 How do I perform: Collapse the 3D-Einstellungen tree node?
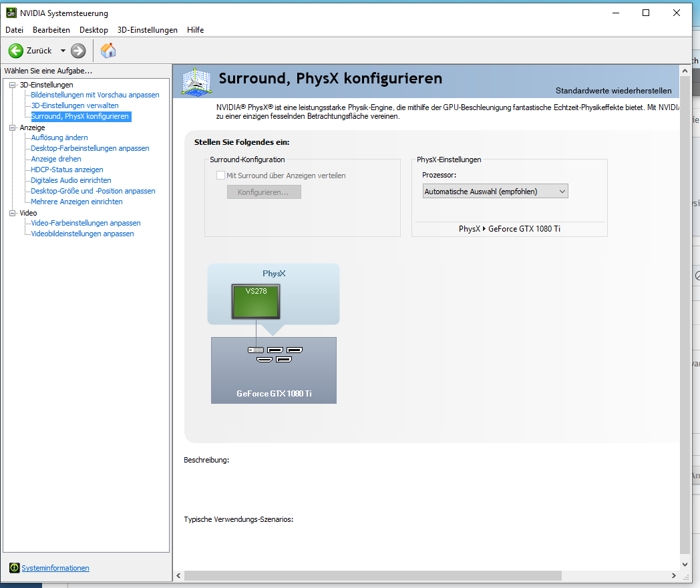pos(13,85)
